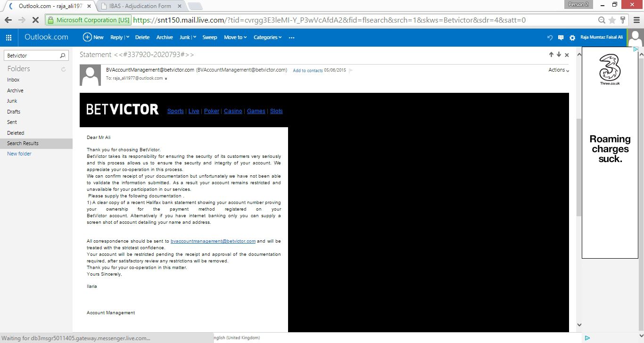Image resolution: width=644 pixels, height=343 pixels.
Task: Open the settings gear icon
Action: [x=572, y=38]
